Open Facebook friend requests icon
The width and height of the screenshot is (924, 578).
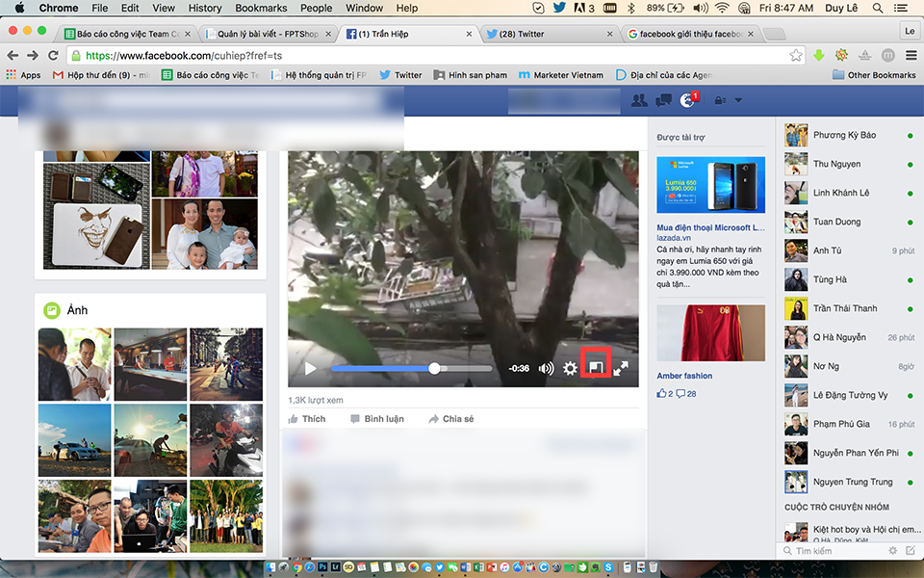point(638,100)
